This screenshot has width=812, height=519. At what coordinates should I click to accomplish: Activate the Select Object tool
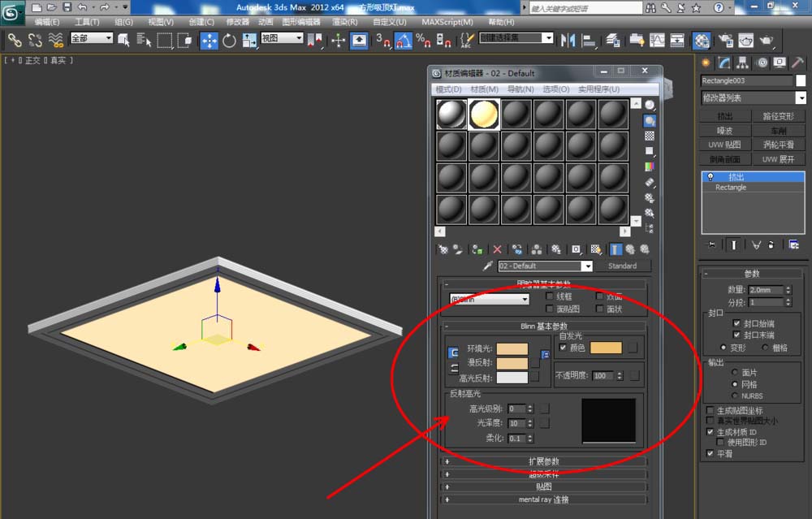[x=123, y=40]
